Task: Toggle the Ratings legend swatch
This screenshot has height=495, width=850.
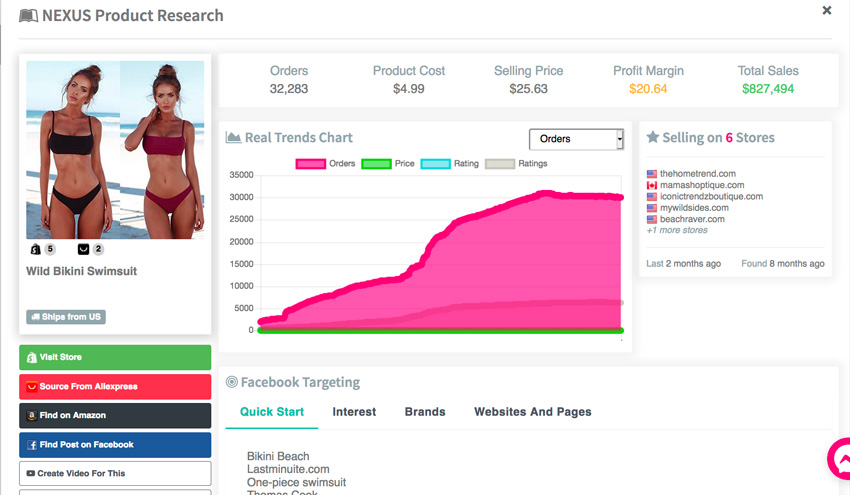Action: point(499,164)
